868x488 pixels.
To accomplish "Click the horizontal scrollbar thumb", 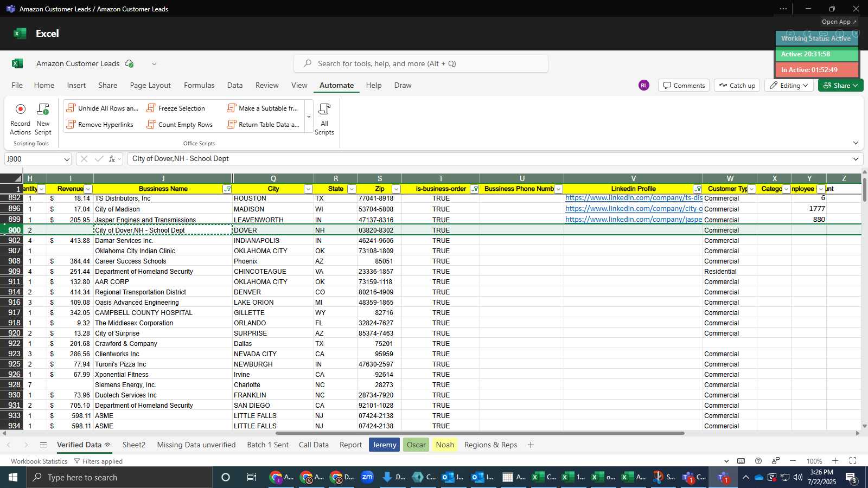I will [480, 433].
